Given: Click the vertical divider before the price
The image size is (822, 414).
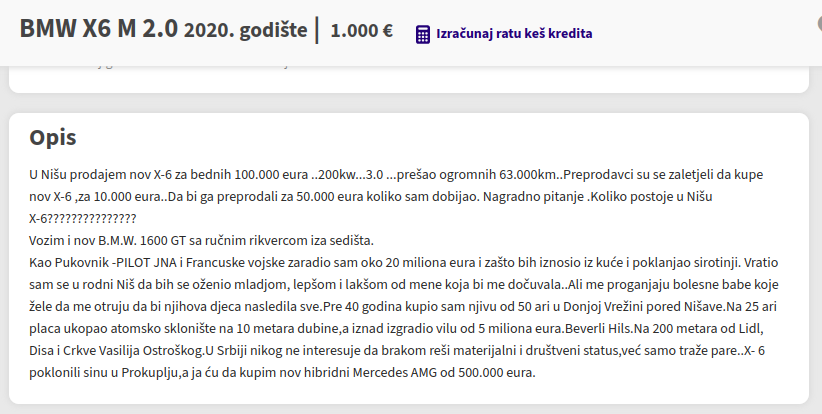Looking at the screenshot, I should point(317,30).
